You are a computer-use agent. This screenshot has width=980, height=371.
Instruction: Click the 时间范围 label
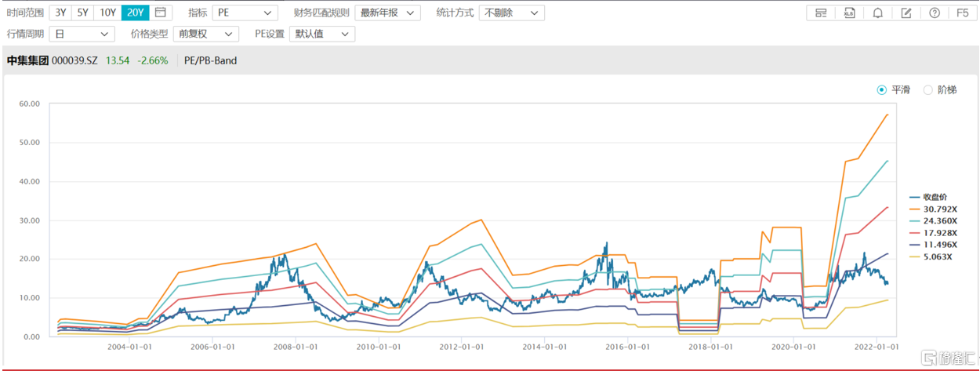(25, 13)
